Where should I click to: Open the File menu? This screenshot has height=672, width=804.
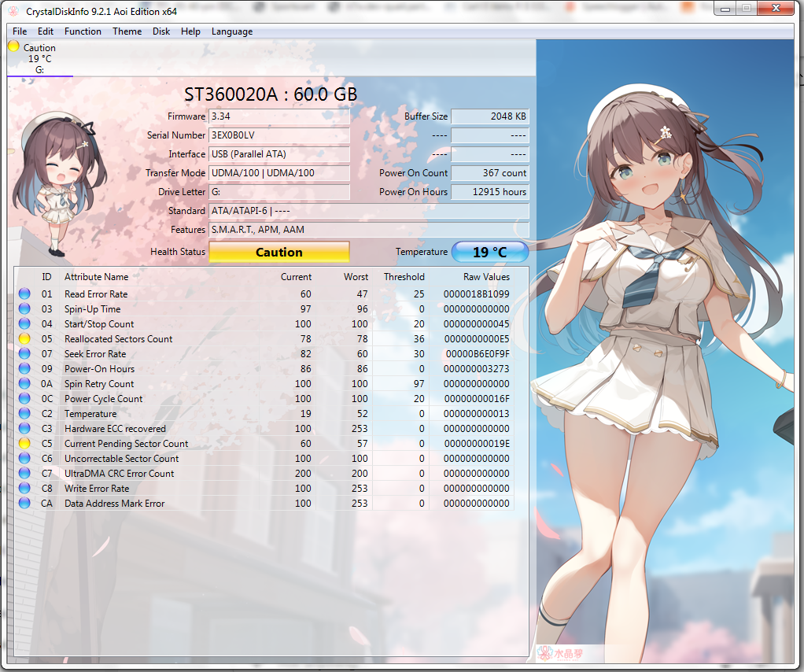coord(20,31)
